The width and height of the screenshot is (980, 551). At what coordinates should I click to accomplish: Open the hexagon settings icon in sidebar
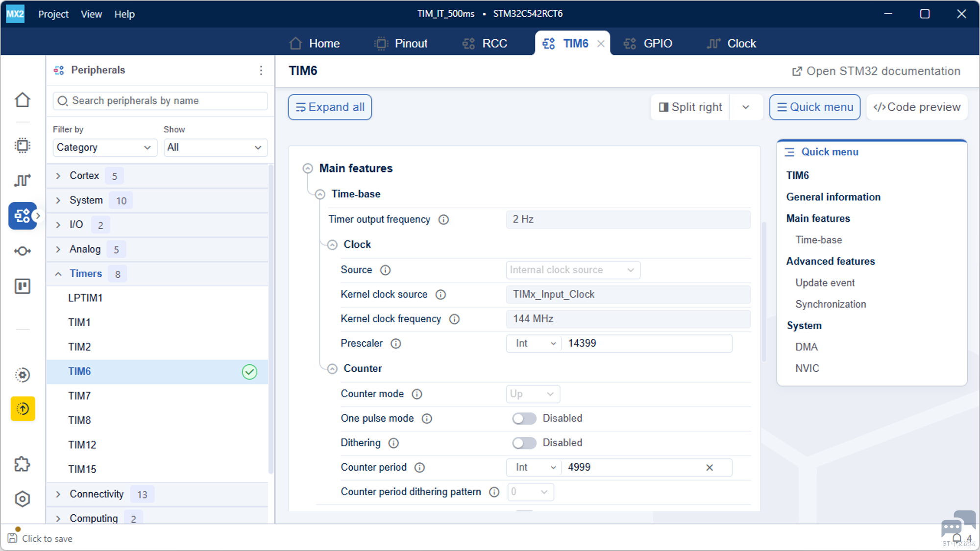coord(23,499)
